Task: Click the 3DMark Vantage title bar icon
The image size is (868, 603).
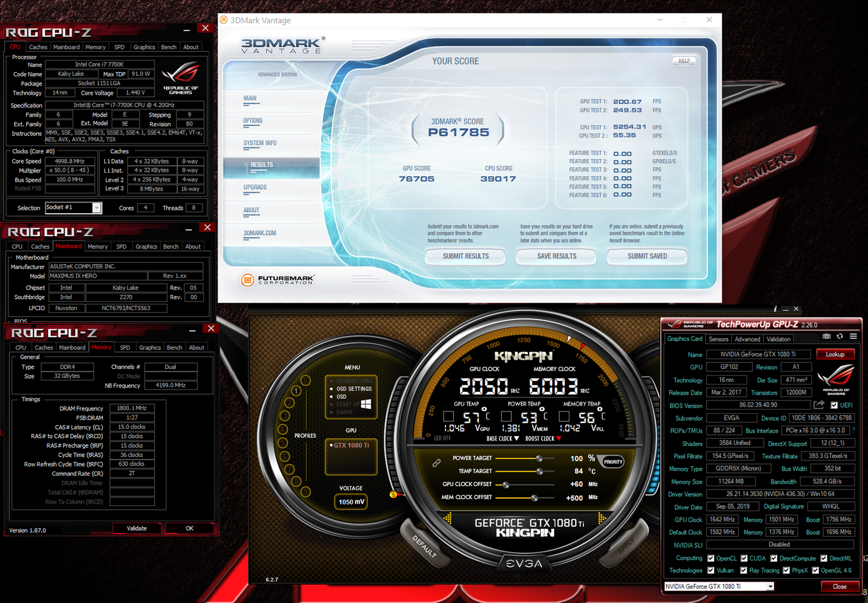Action: pyautogui.click(x=224, y=20)
